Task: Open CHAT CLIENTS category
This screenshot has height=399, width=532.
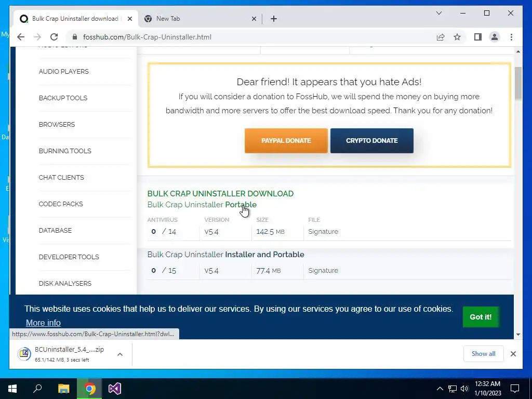Action: [x=61, y=178]
